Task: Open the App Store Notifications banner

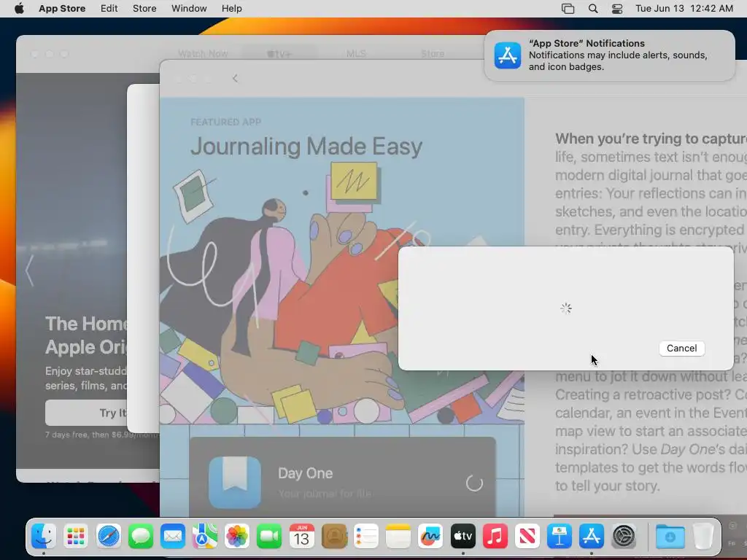Action: (609, 55)
